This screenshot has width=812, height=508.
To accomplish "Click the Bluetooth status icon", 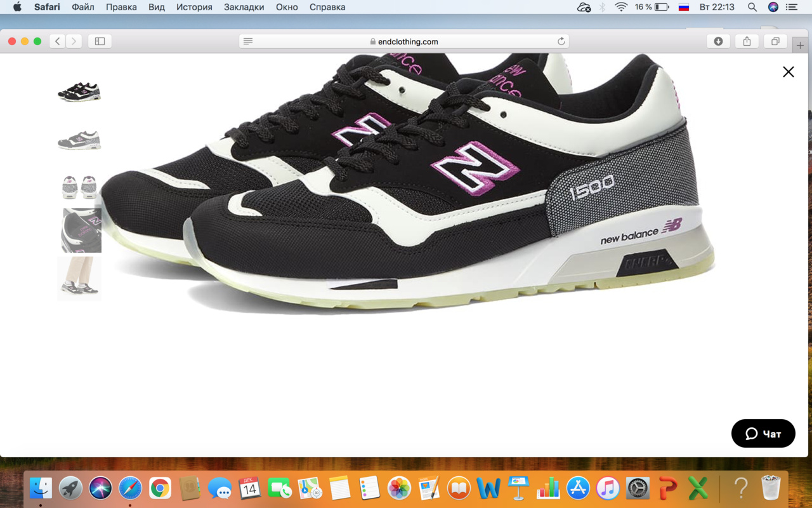I will (x=603, y=7).
